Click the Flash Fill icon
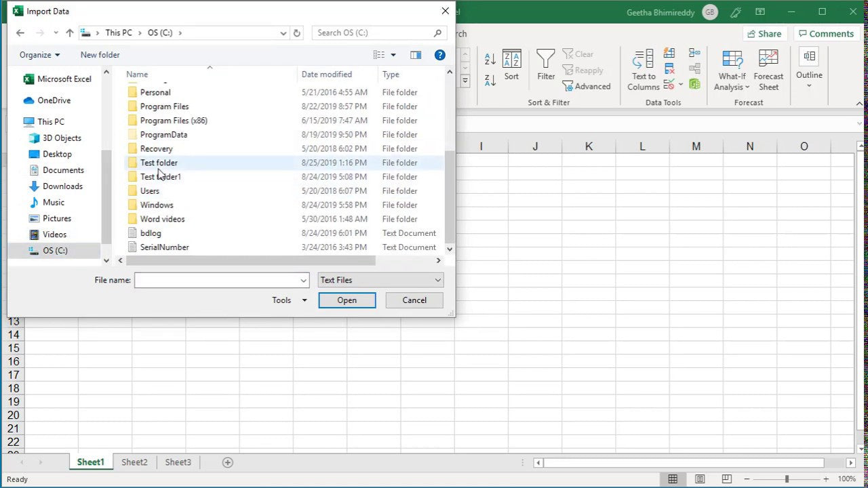Screen dimensions: 868x488 [668, 53]
